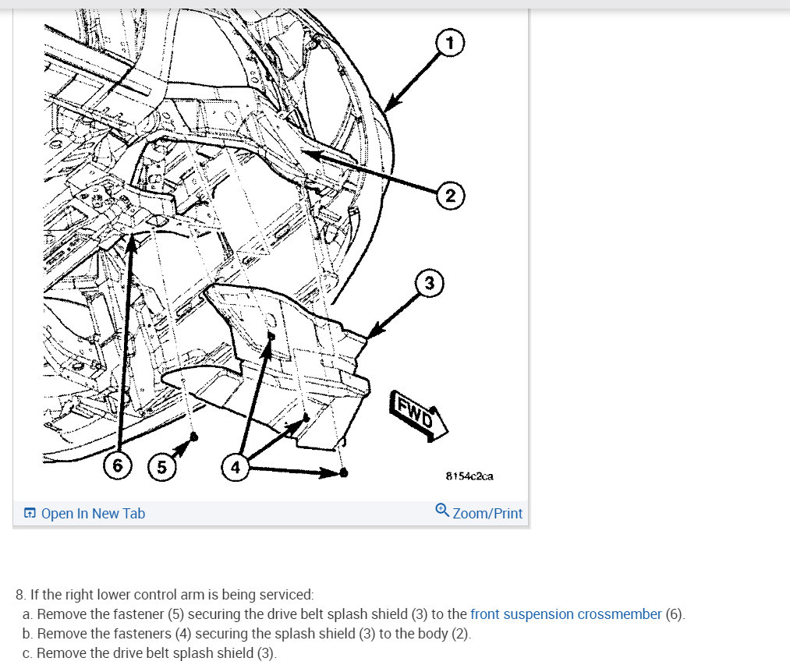Open the front suspension crossmember link
Screen dimensions: 790x672
566,614
